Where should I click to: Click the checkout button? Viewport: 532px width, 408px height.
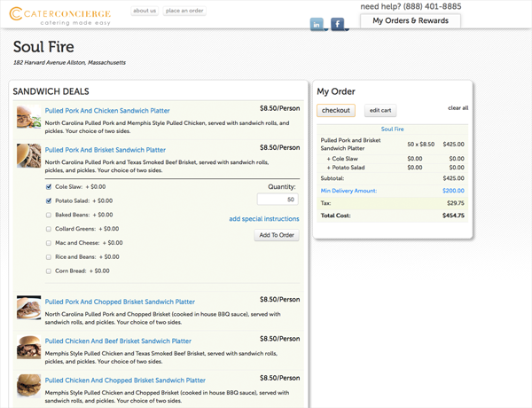point(336,110)
